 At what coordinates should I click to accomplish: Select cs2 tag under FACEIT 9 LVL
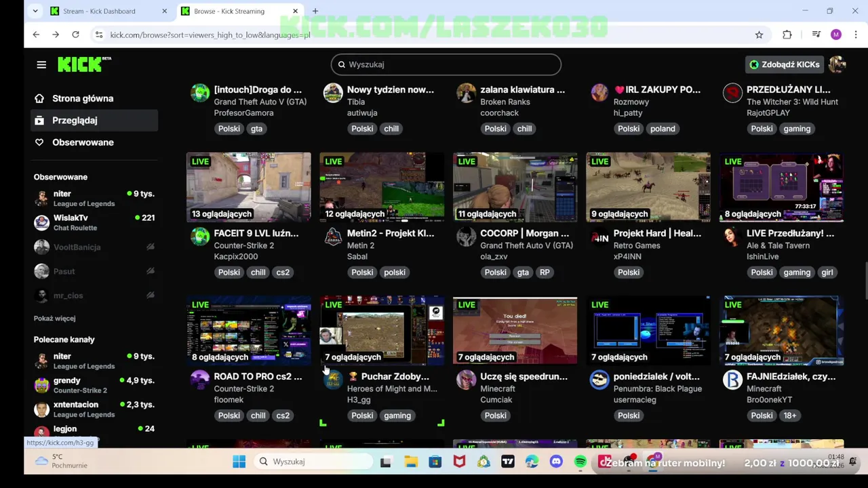(283, 272)
